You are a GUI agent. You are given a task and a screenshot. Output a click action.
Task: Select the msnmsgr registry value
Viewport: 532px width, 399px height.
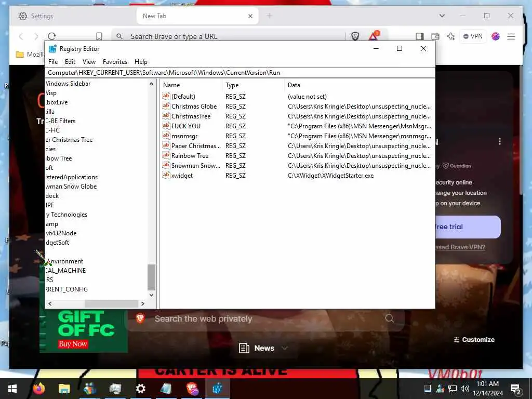point(184,136)
